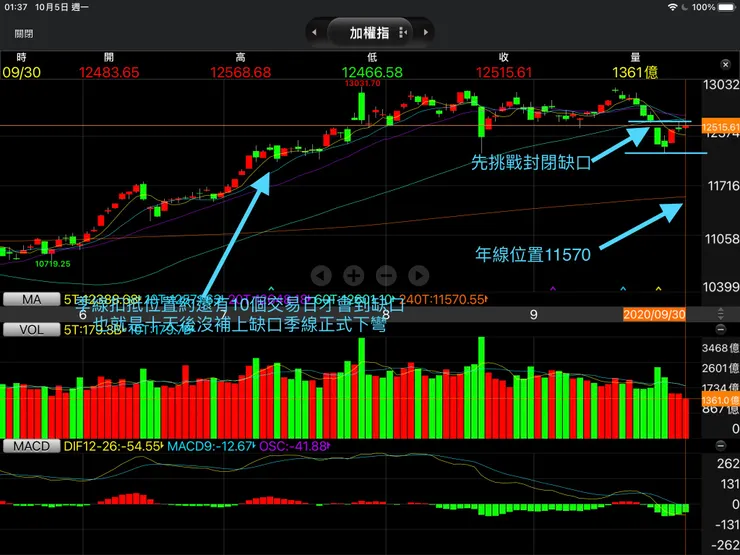Tap the MACD9:-12.67 value label
The image size is (740, 555).
pos(210,446)
